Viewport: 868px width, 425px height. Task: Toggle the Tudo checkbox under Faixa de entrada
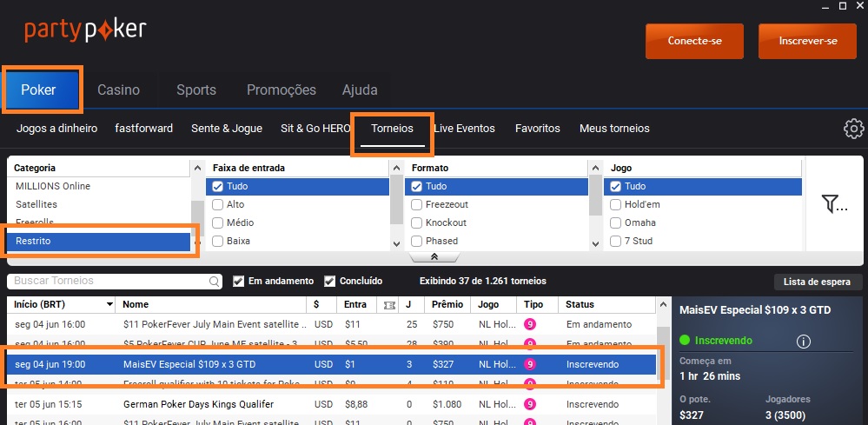217,187
